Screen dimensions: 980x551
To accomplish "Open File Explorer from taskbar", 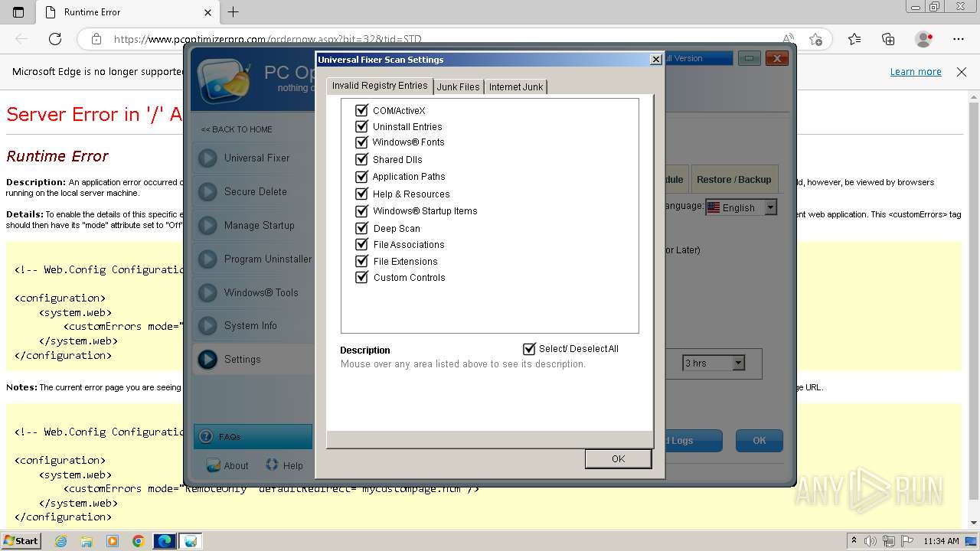I will tap(87, 541).
